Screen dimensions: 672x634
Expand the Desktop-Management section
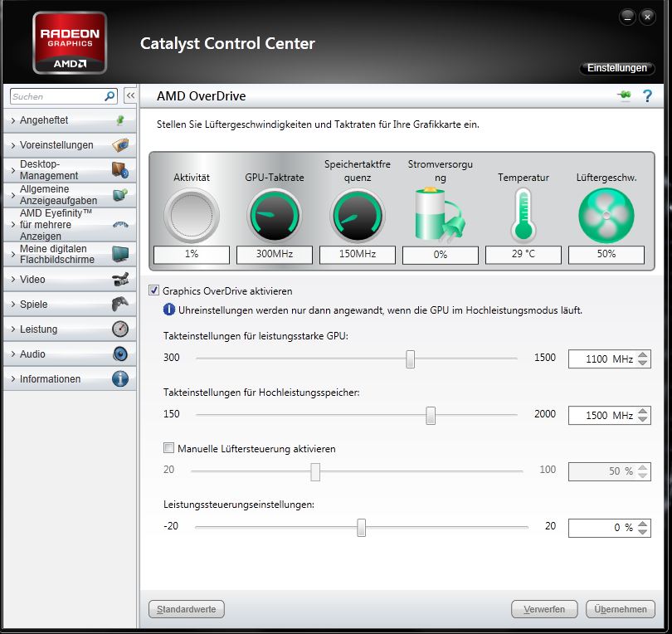[13, 170]
